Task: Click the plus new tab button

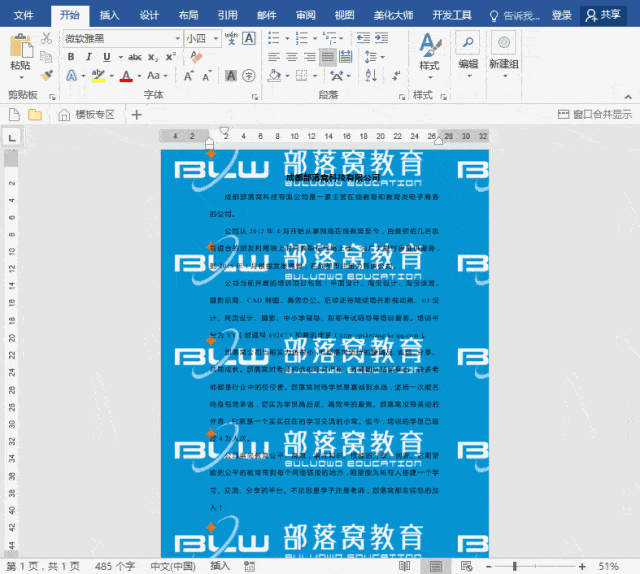Action: (136, 115)
